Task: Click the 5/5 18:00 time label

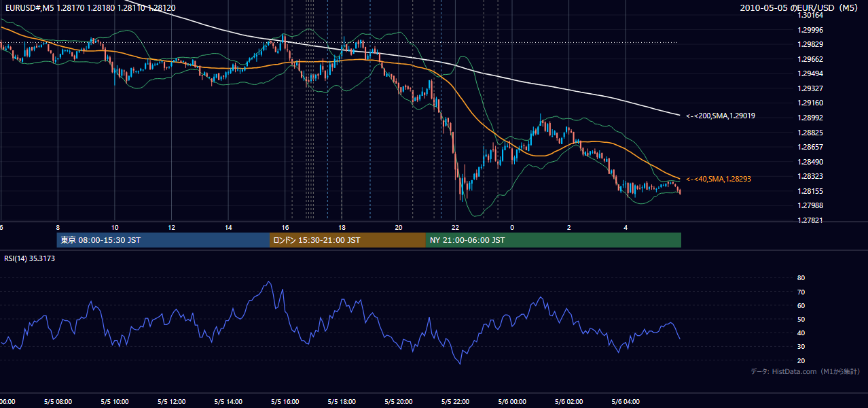Action: [342, 402]
